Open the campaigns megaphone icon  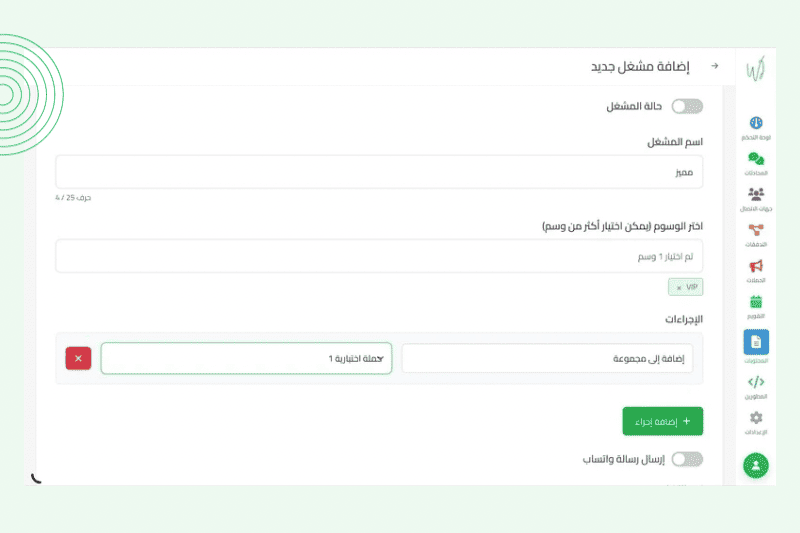click(756, 267)
